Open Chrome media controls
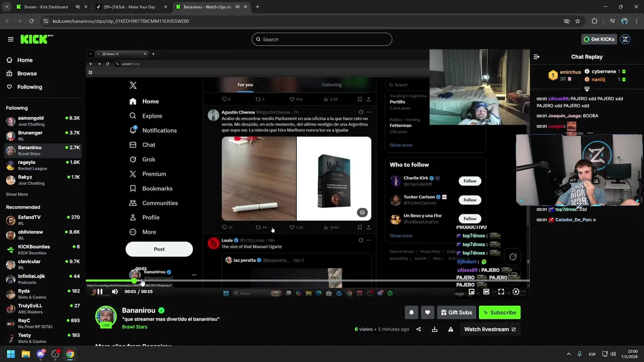Screen dimensions: 644x362 612,21
